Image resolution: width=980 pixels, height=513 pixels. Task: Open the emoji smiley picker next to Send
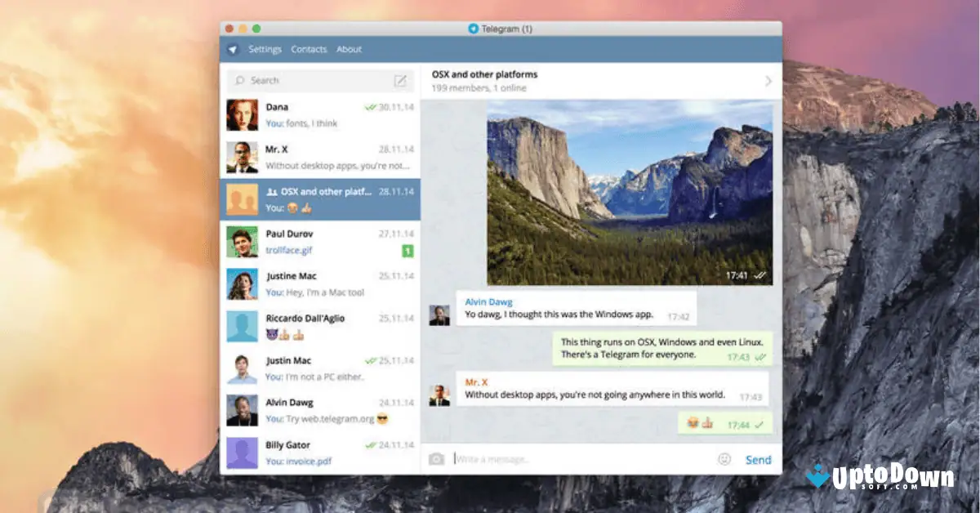tap(724, 459)
